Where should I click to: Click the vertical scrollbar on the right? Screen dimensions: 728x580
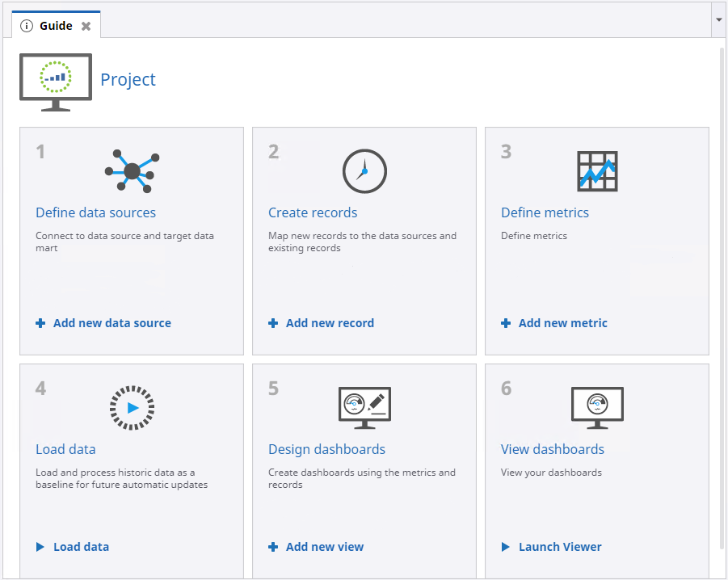(722, 299)
